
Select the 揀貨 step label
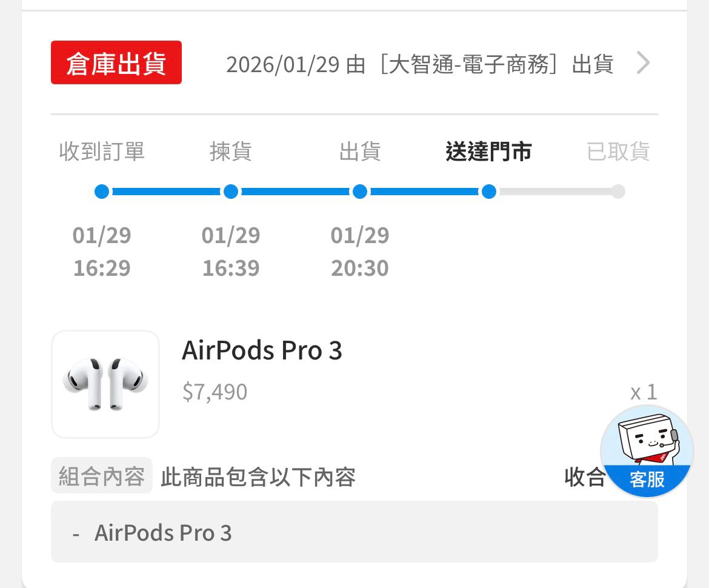(231, 152)
